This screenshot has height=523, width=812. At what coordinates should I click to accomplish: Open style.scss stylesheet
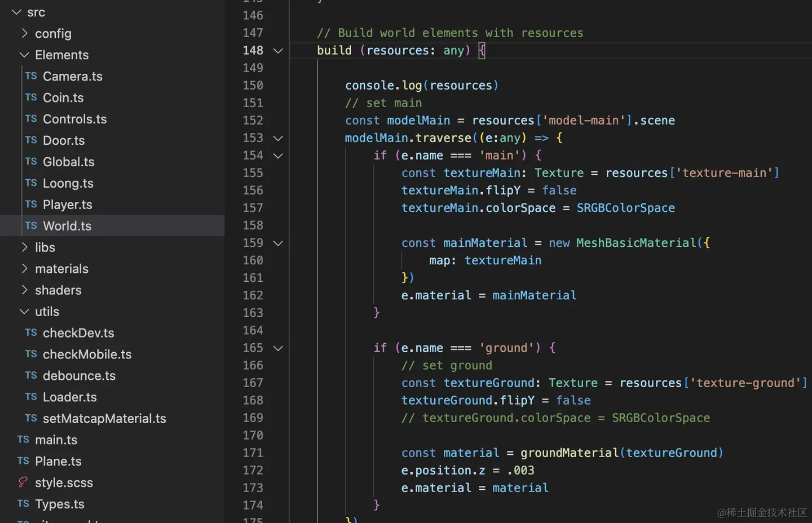coord(64,482)
